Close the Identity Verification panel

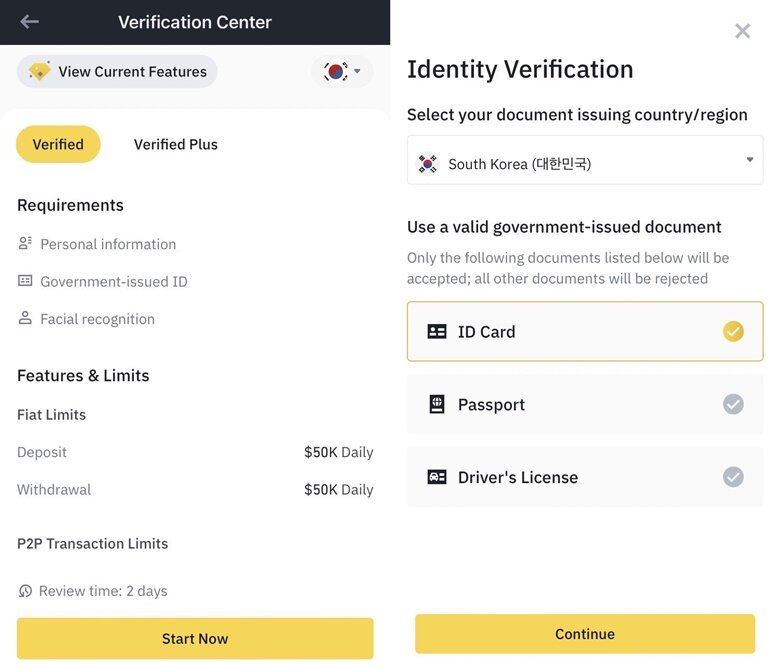(x=743, y=31)
